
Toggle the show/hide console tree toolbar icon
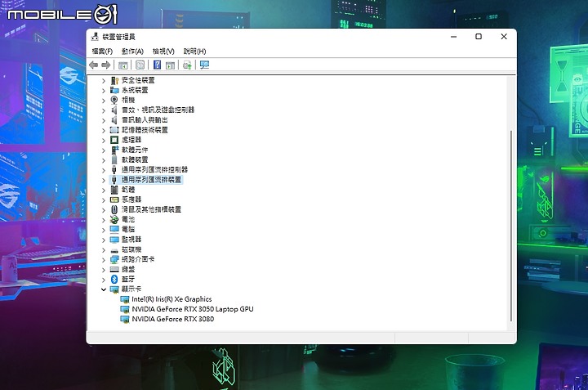[x=122, y=65]
